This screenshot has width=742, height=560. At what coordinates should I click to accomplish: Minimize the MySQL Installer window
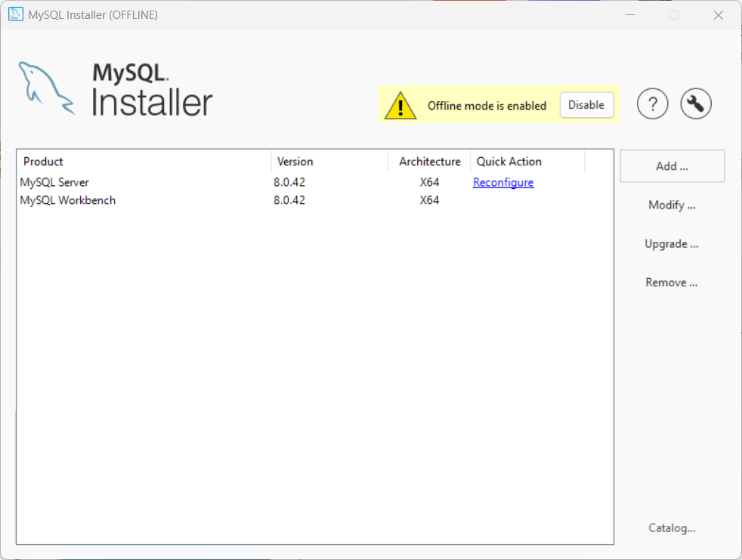coord(630,14)
